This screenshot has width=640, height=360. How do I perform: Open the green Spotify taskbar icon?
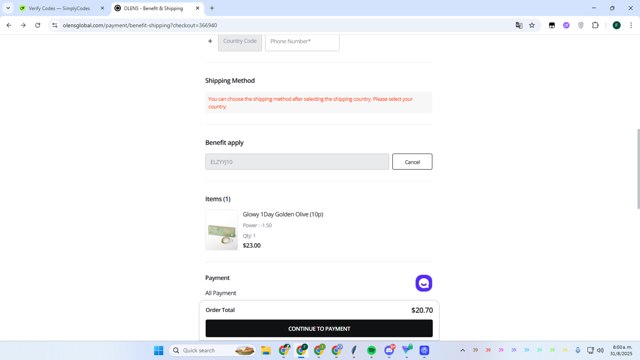(371, 350)
